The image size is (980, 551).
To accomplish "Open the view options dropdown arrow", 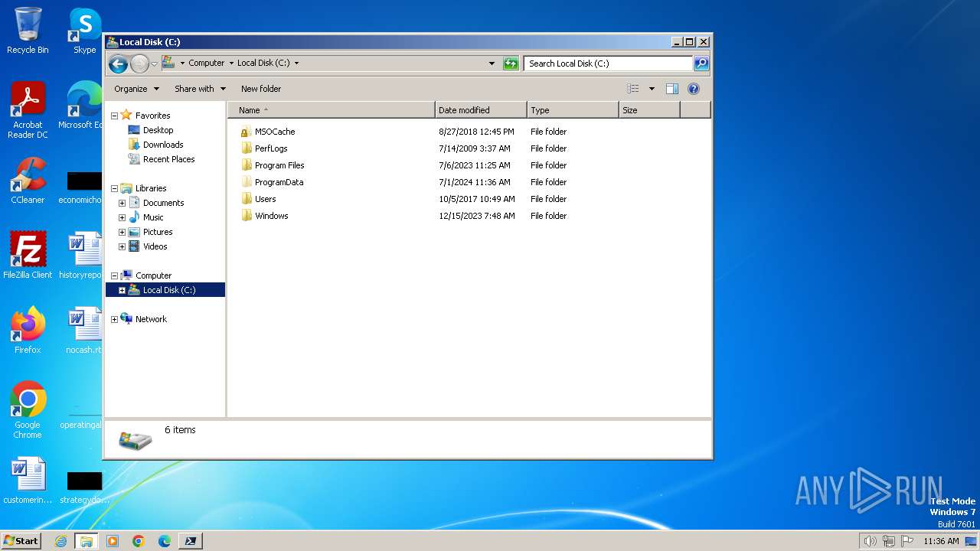I will pos(652,89).
